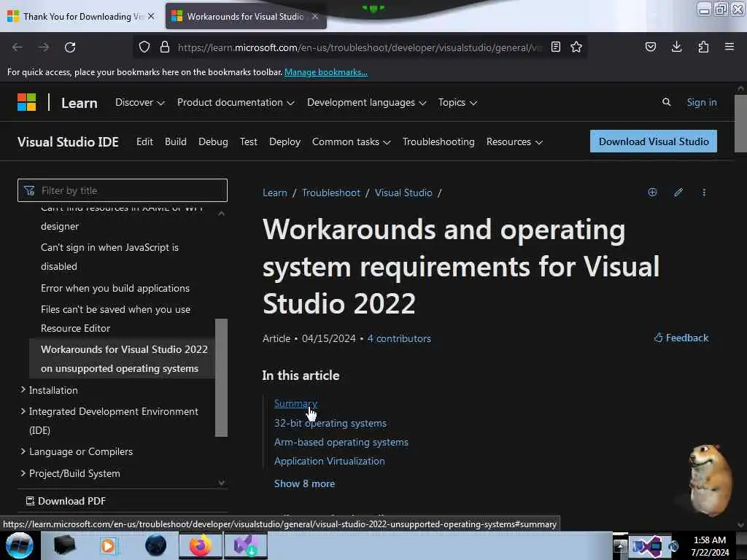Open the 4 contributors link
The image size is (747, 560).
(x=399, y=338)
